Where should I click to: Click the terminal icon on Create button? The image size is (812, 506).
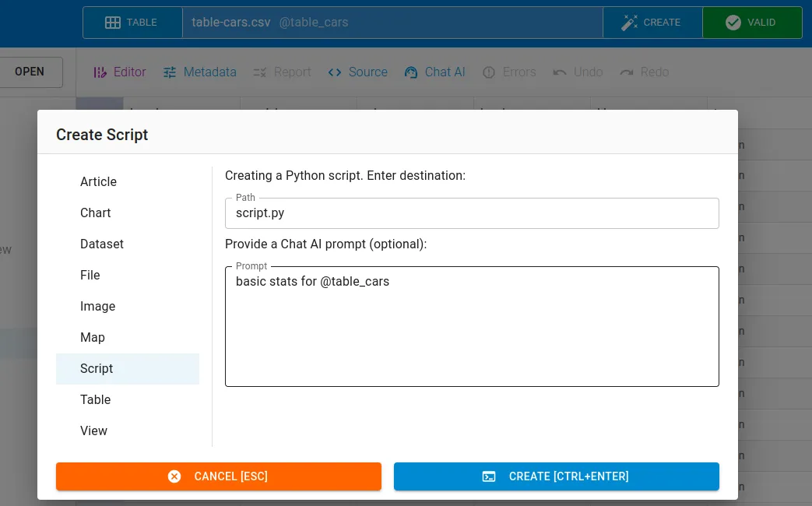click(x=489, y=476)
